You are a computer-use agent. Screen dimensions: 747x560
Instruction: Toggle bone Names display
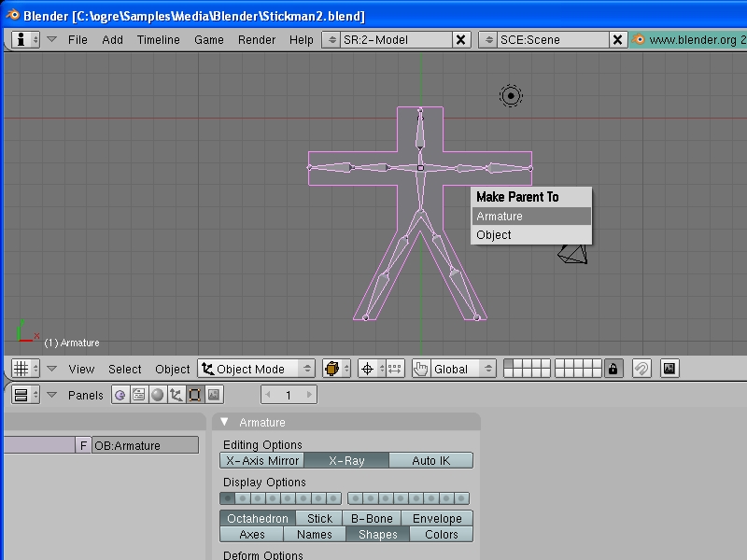tap(315, 534)
